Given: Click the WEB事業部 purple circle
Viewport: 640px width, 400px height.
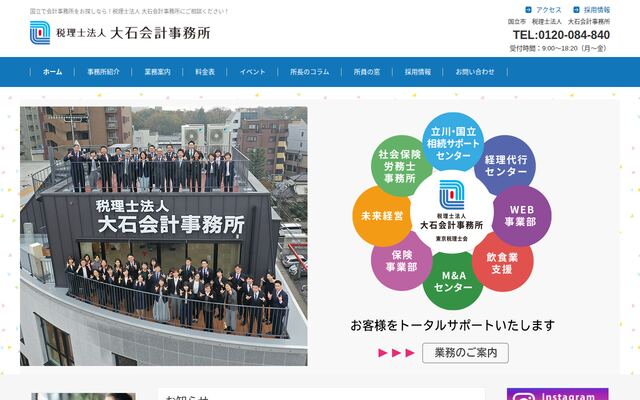Looking at the screenshot, I should (x=521, y=216).
